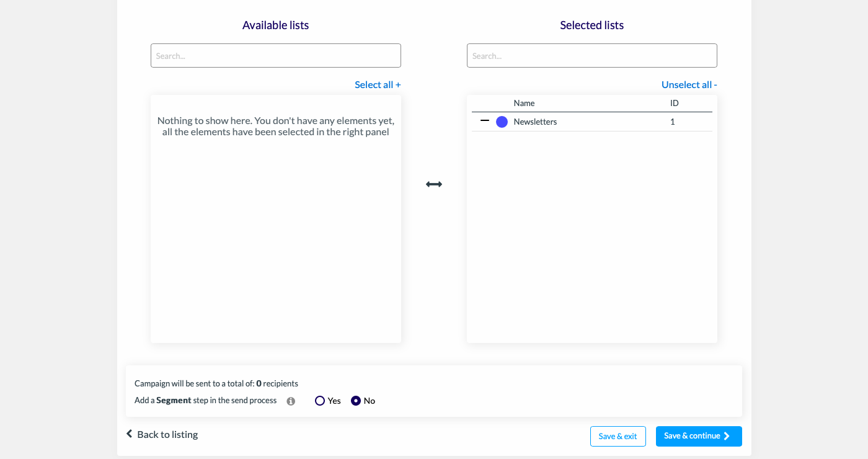Click the Select all + link
The height and width of the screenshot is (459, 868).
click(378, 84)
